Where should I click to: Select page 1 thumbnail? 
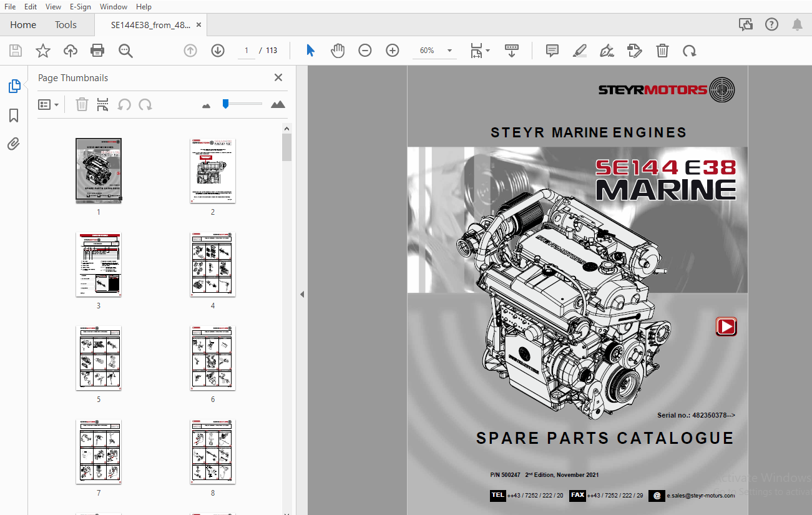(99, 170)
